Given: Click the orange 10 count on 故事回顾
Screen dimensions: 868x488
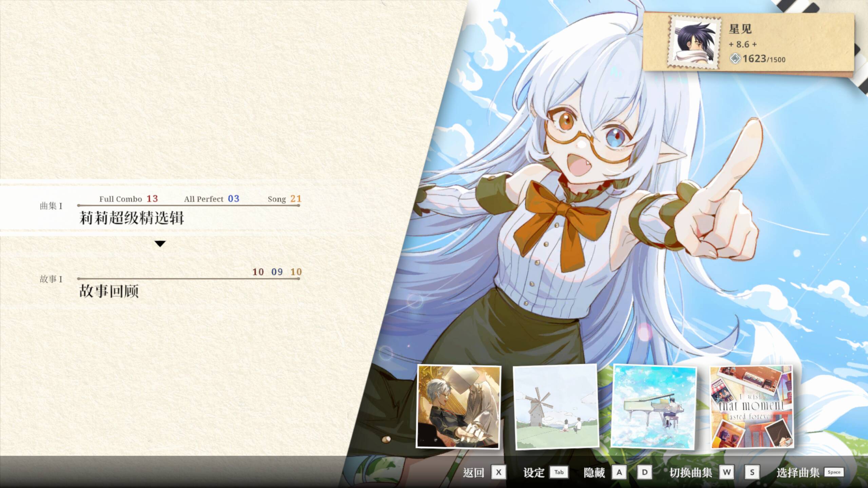Looking at the screenshot, I should (x=296, y=272).
